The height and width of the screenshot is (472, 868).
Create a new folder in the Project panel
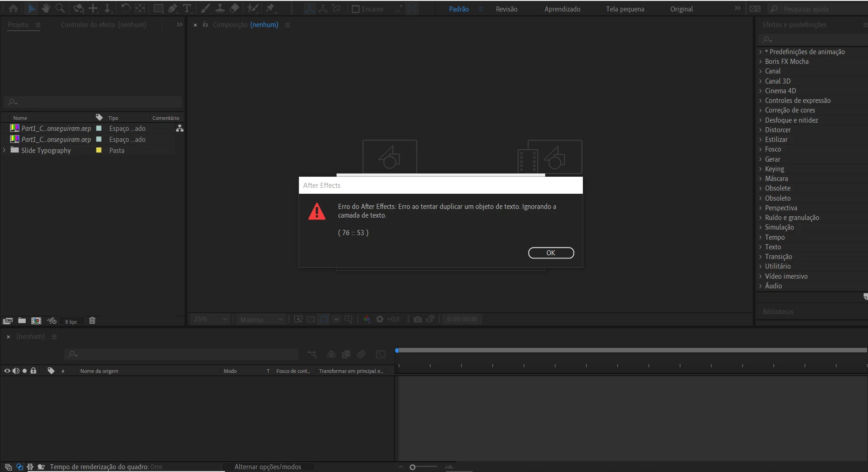[x=22, y=320]
